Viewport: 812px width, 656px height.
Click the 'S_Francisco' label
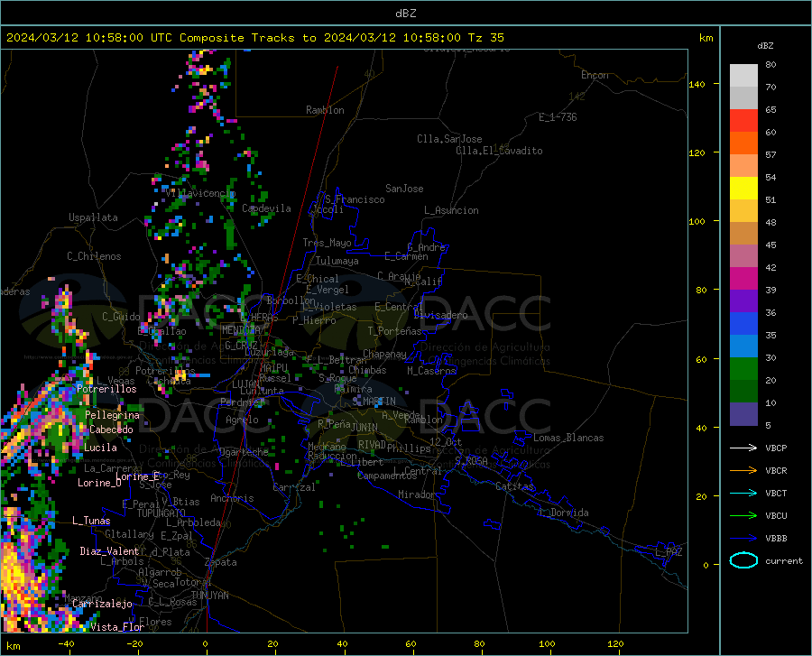(355, 199)
